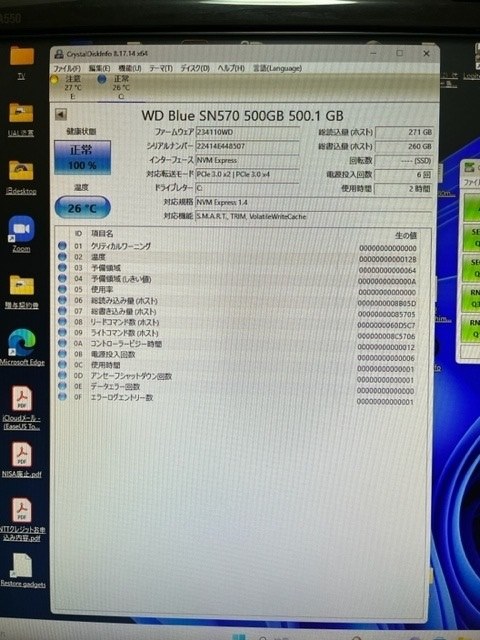480x640 pixels.
Task: Open the Zoom desktop shortcut
Action: coord(21,234)
